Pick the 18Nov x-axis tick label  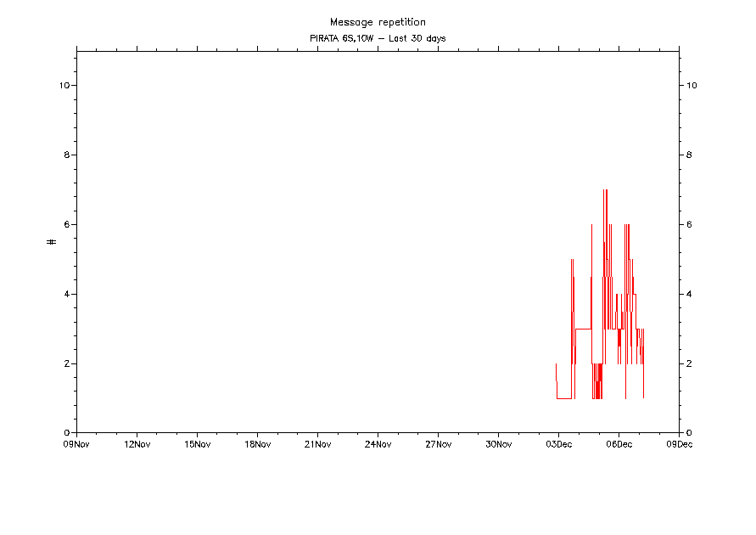(x=257, y=444)
